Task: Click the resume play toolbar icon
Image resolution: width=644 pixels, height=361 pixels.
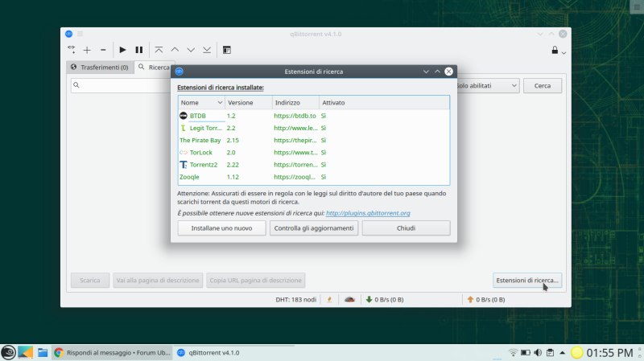Action: (122, 50)
